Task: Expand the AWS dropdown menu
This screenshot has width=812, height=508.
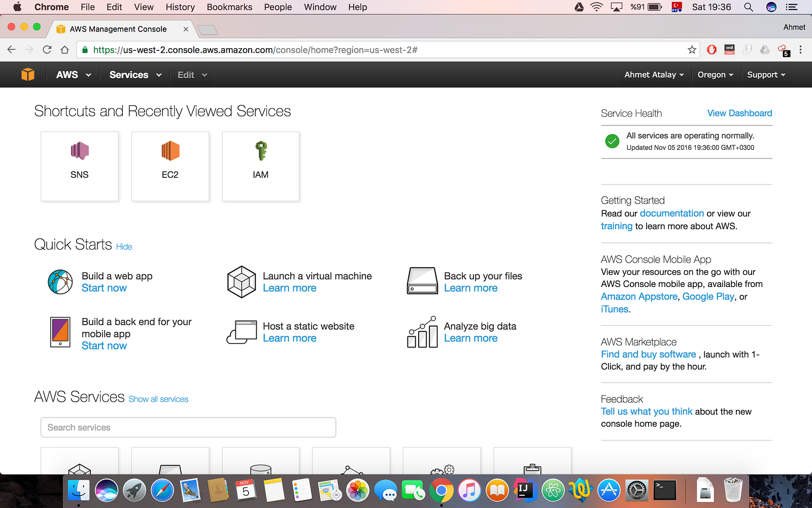Action: coord(74,75)
